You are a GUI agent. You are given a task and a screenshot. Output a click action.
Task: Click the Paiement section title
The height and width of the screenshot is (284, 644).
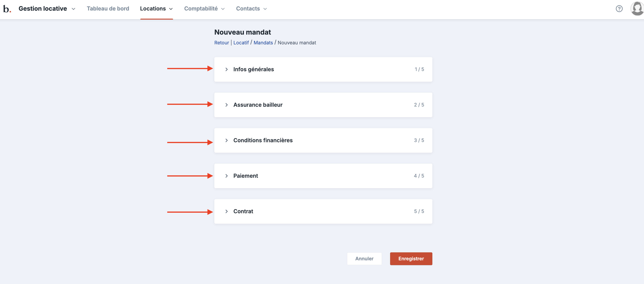245,176
